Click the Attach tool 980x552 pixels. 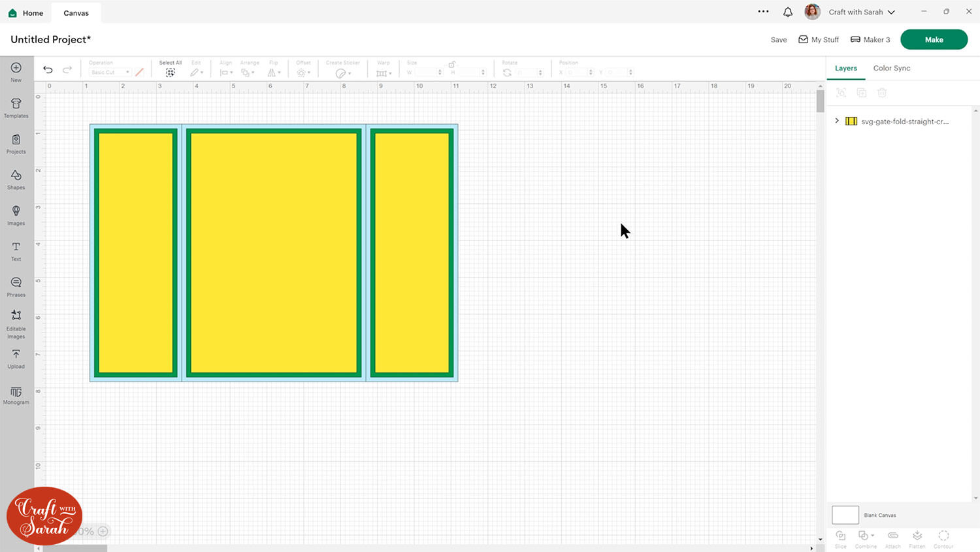(x=892, y=539)
